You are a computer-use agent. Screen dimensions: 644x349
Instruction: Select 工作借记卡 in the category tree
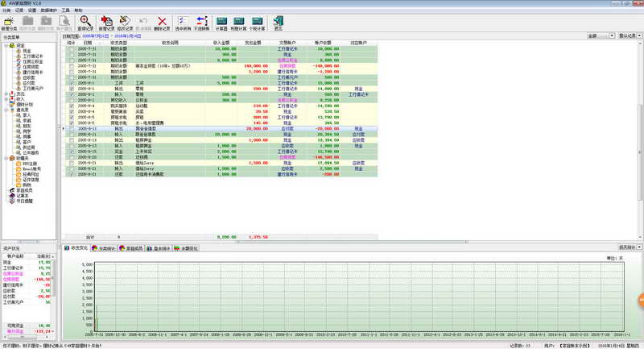click(32, 56)
